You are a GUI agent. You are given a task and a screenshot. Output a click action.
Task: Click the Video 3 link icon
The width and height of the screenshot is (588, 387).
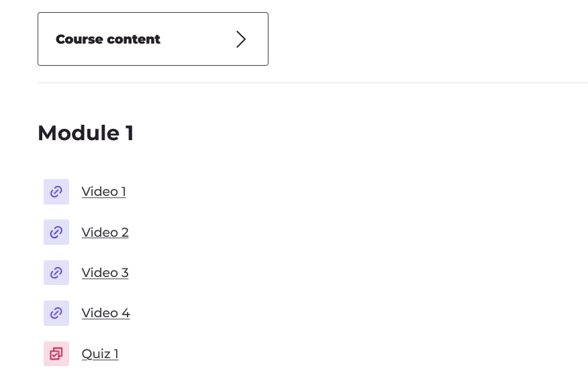[56, 272]
